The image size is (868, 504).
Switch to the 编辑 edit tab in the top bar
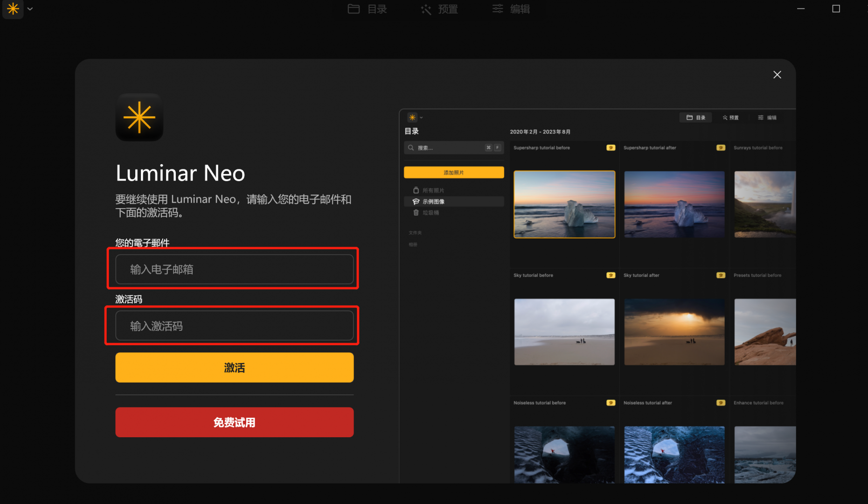point(511,9)
